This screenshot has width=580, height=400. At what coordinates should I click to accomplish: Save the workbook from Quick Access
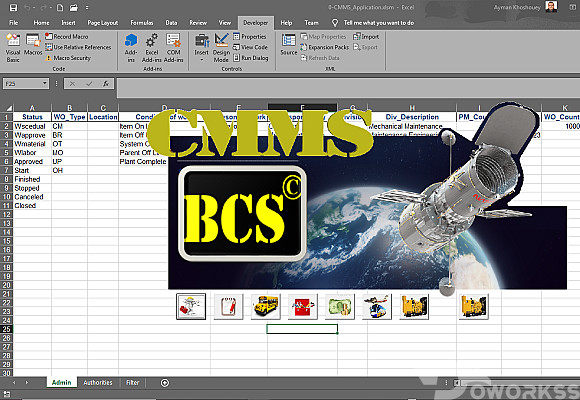coord(13,7)
